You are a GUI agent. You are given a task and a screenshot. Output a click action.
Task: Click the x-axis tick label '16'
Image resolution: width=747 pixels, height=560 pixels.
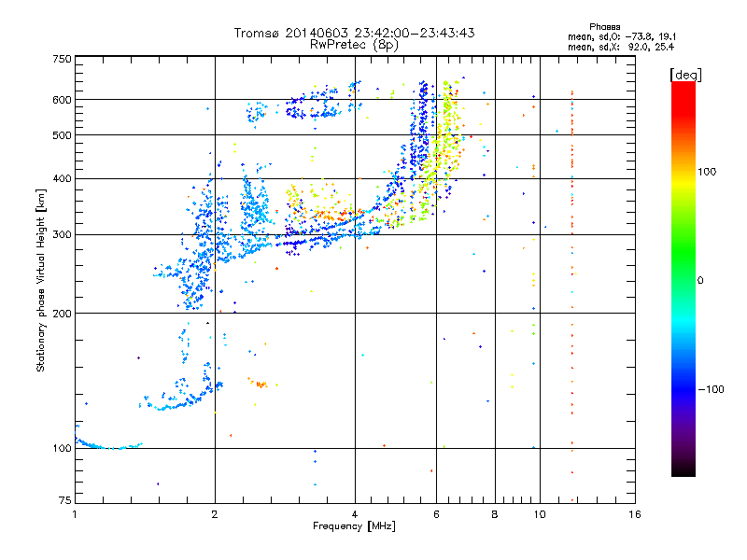pos(635,514)
